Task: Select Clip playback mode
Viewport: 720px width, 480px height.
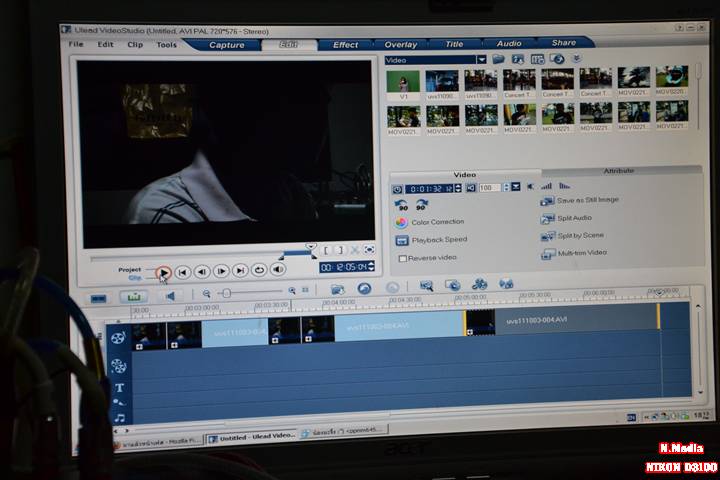Action: tap(135, 278)
